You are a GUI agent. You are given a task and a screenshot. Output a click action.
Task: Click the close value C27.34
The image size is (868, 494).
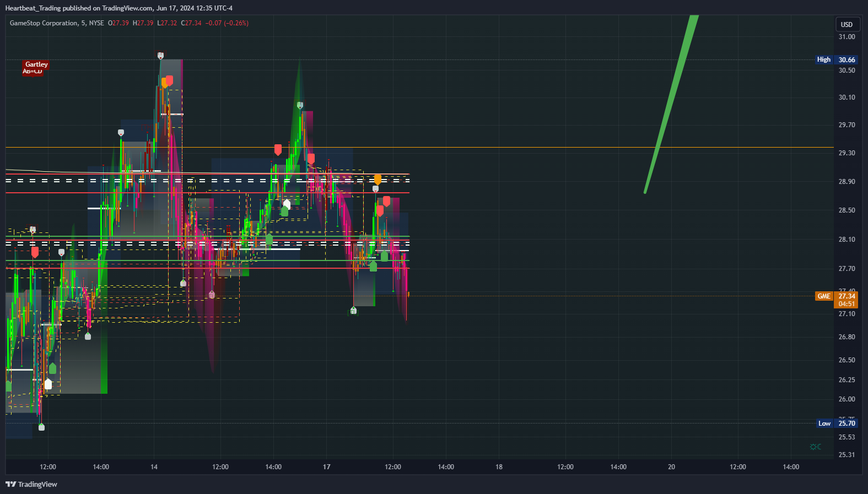pyautogui.click(x=191, y=23)
